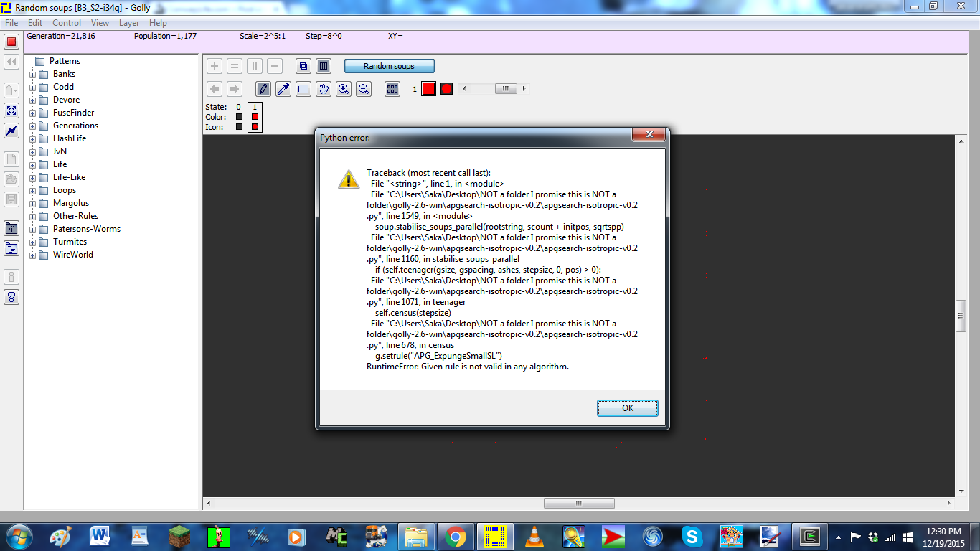Click the viewport vertical scrollbar thumb

[961, 316]
